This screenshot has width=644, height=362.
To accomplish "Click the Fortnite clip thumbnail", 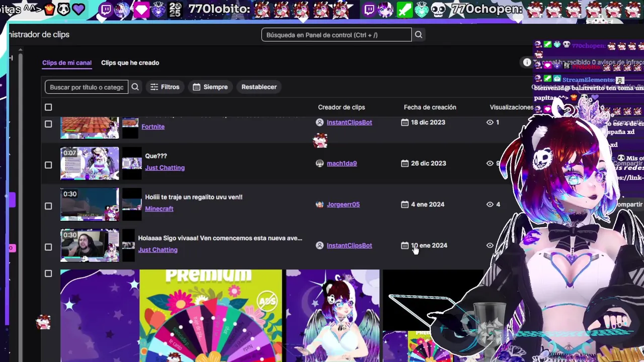I will tap(90, 127).
